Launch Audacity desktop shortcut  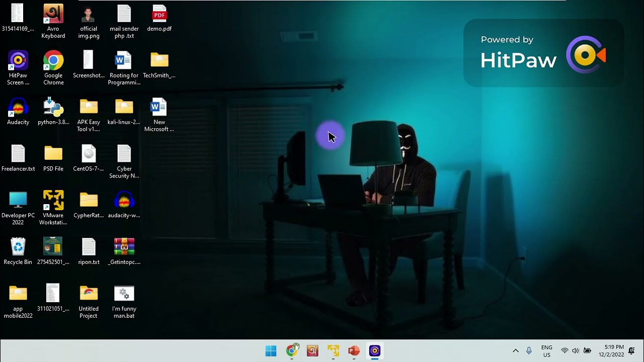click(x=18, y=111)
